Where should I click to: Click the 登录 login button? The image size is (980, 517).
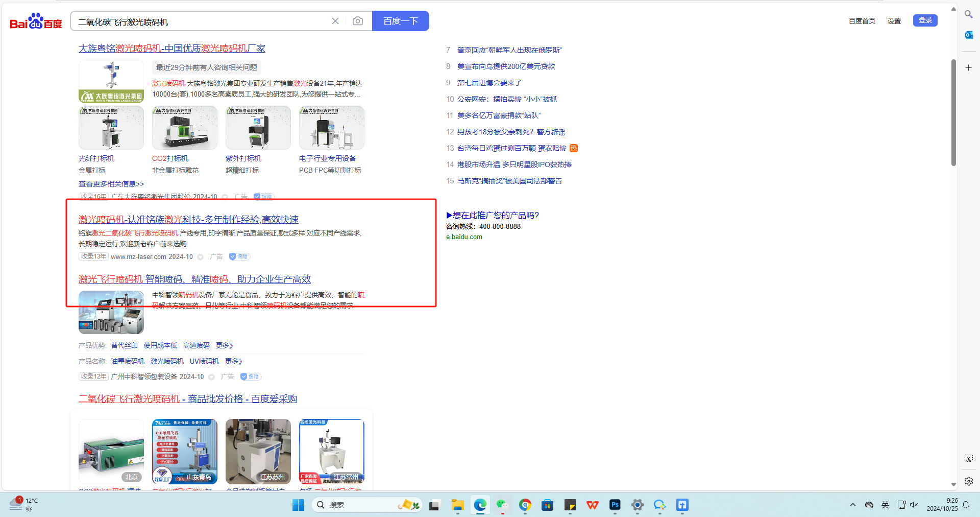point(925,20)
